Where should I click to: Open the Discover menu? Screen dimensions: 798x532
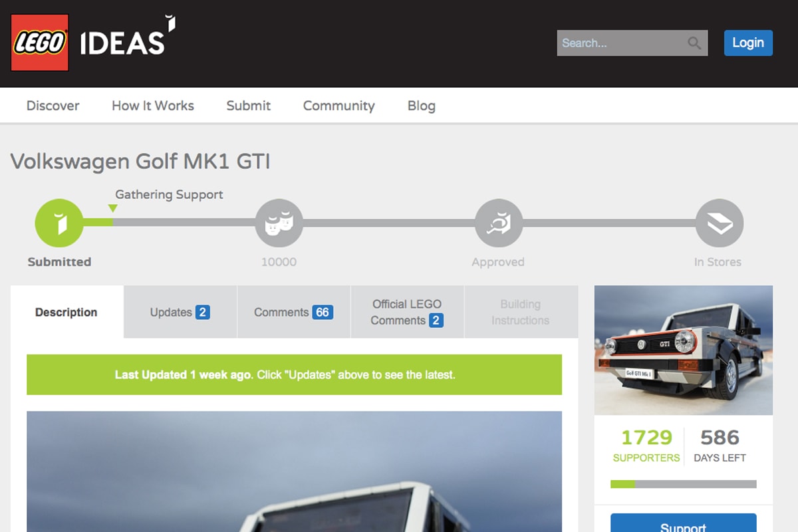(53, 106)
